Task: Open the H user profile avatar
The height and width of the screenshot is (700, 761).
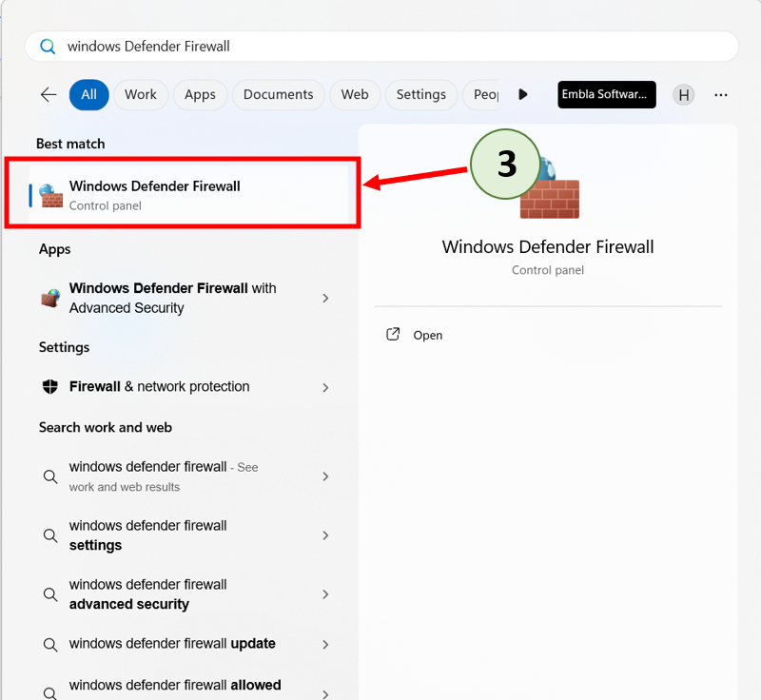Action: click(x=683, y=94)
